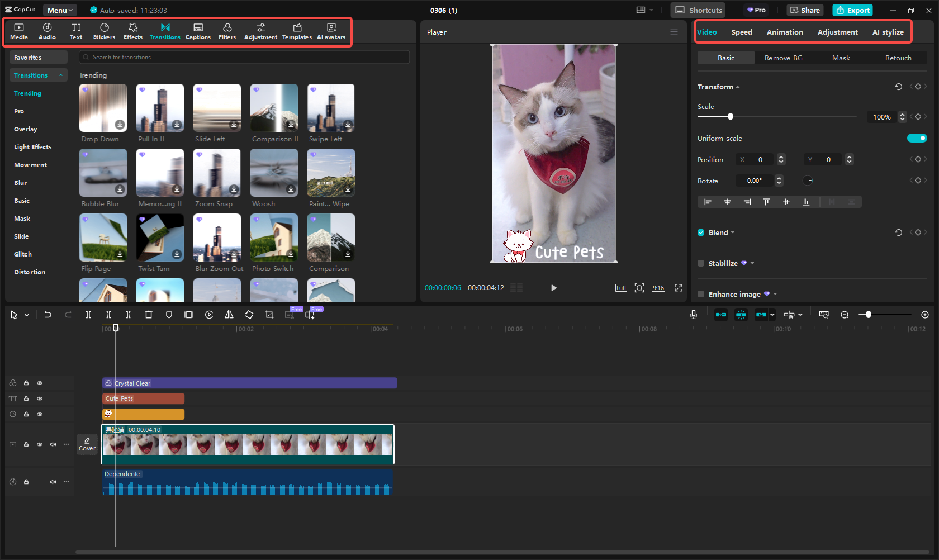Enable the Stabilize checkbox
The image size is (939, 560).
pyautogui.click(x=701, y=263)
